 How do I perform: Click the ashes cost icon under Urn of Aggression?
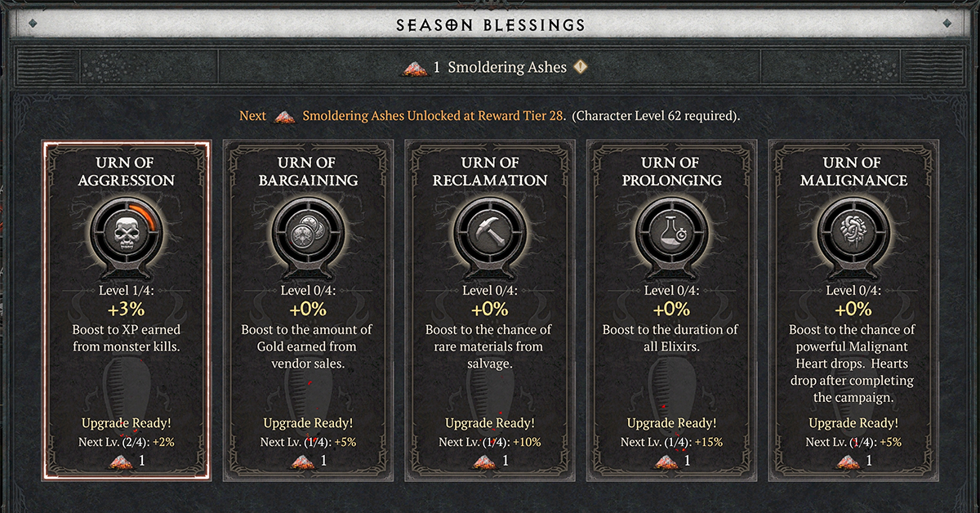[120, 462]
